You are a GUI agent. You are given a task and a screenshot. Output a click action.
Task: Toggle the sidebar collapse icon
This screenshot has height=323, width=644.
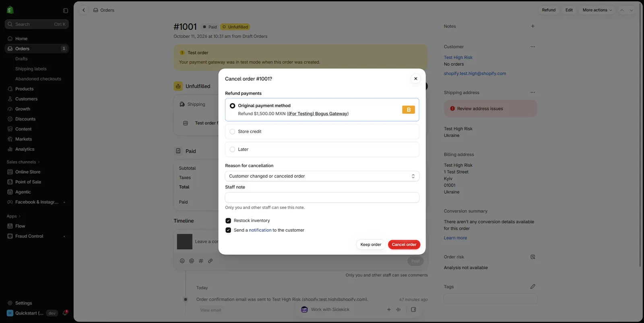pos(66,10)
